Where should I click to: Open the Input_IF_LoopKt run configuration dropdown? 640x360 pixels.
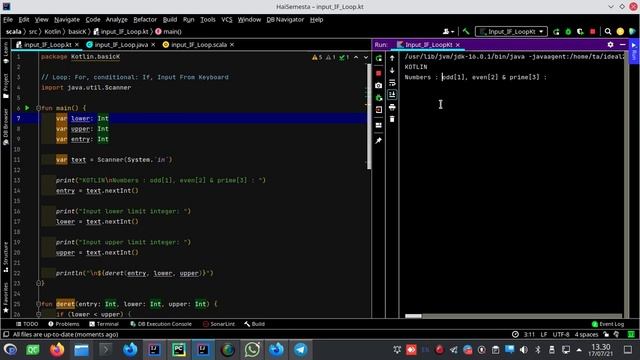click(511, 31)
